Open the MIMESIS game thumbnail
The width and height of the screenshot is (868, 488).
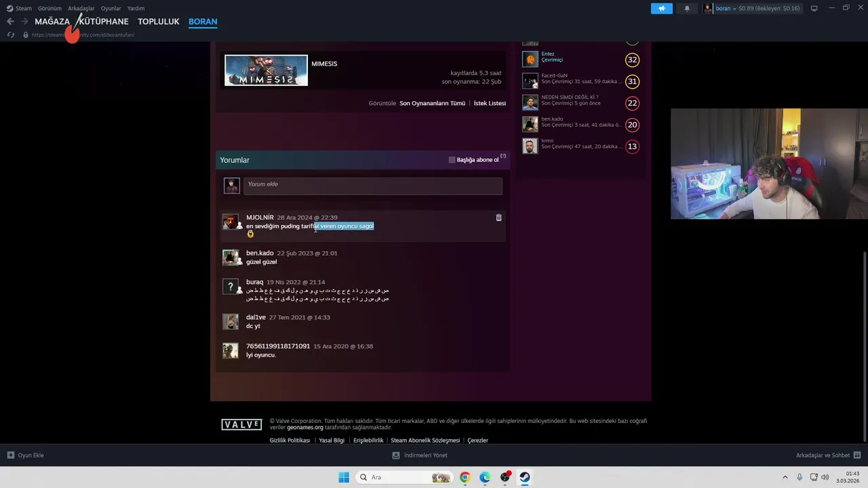click(266, 70)
